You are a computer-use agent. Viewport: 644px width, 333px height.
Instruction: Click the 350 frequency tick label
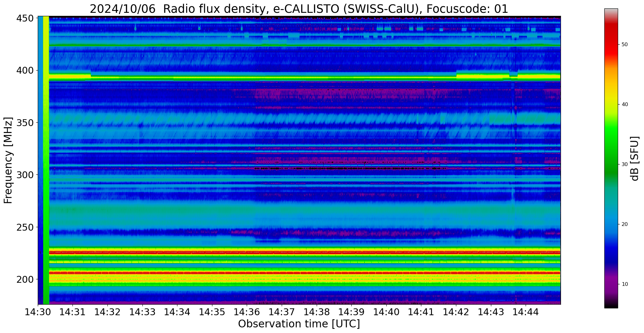coord(25,123)
